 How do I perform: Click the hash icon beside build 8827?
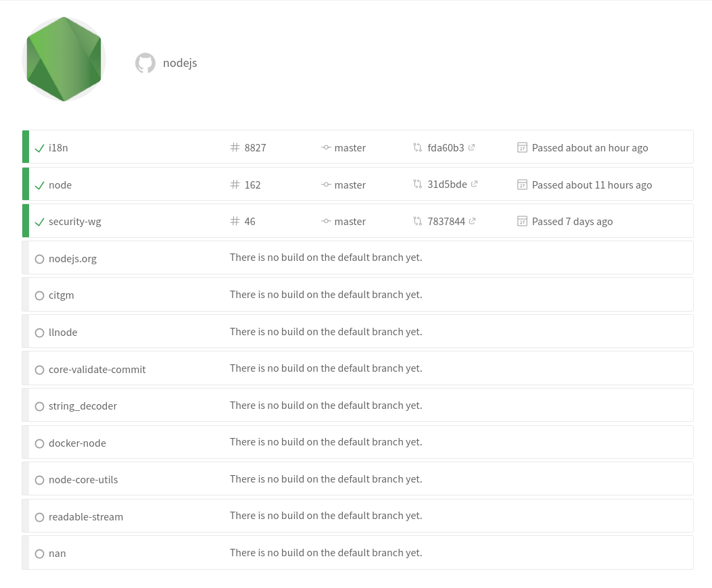(235, 147)
